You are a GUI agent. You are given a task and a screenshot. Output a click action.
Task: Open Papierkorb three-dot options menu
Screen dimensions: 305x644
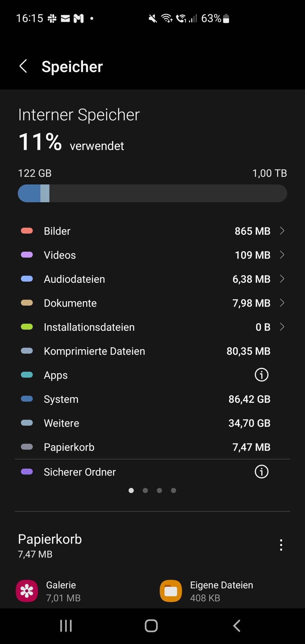pos(281,545)
